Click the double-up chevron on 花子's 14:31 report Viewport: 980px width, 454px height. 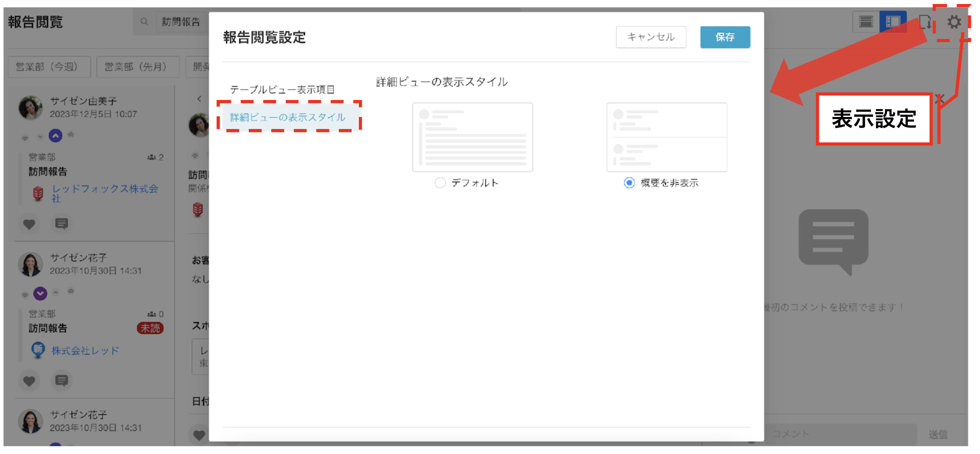[71, 291]
